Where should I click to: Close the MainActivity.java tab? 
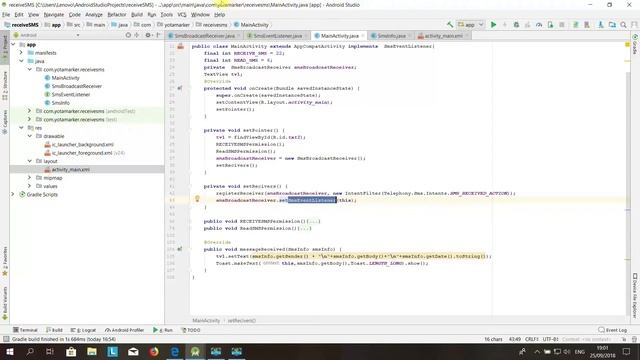coord(363,36)
